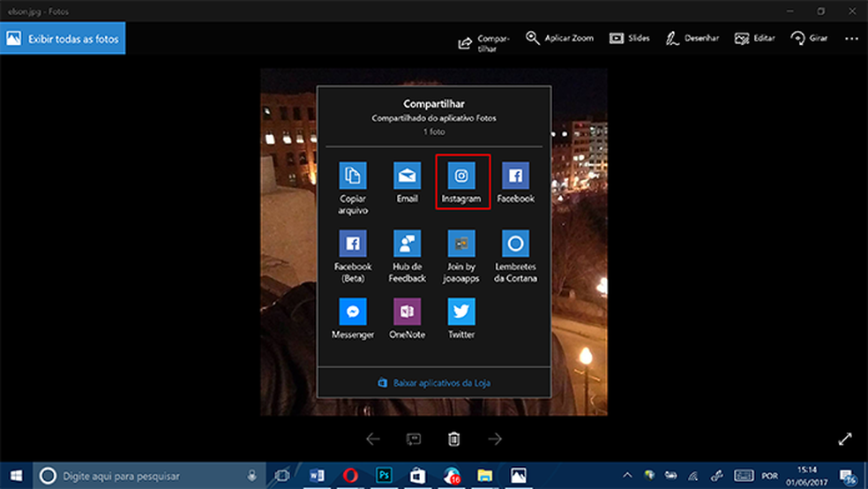
Task: Go to previous photo arrow
Action: click(x=373, y=440)
